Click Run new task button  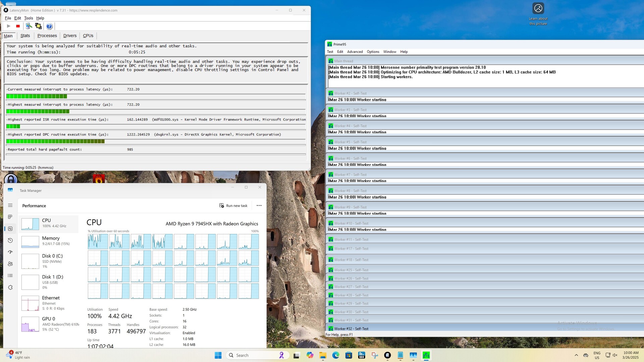[233, 205]
